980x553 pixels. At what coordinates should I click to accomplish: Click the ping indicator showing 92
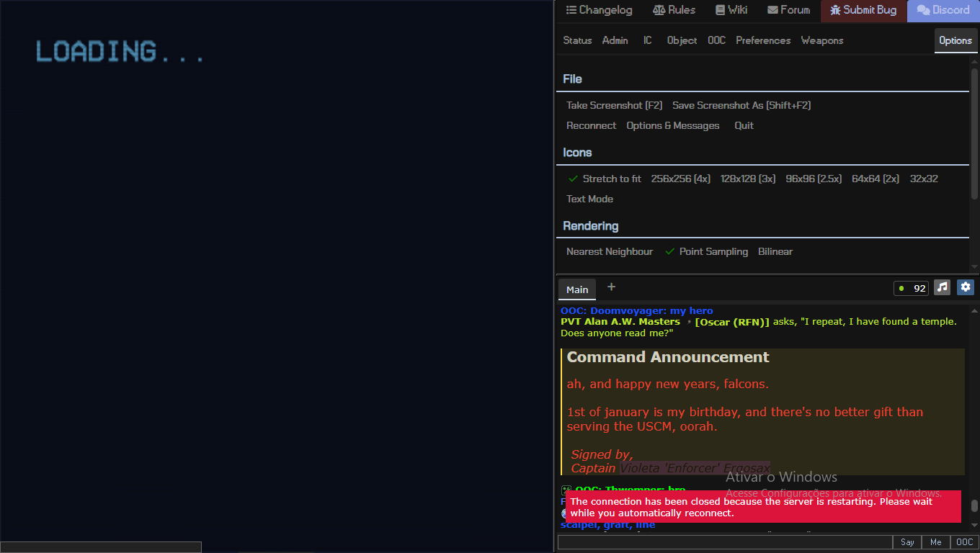[911, 288]
